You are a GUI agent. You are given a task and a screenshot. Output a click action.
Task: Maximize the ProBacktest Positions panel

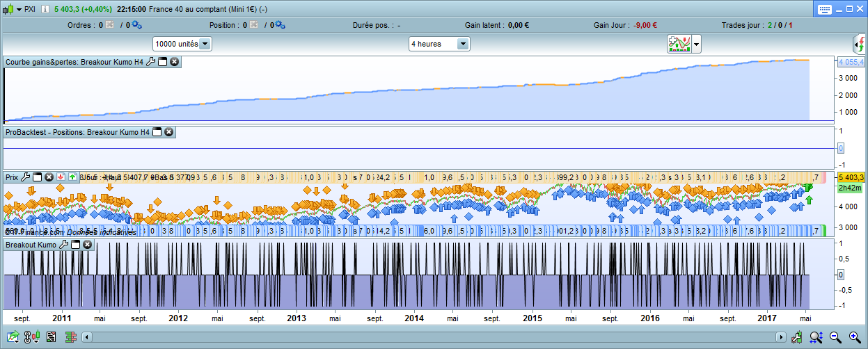click(x=157, y=132)
